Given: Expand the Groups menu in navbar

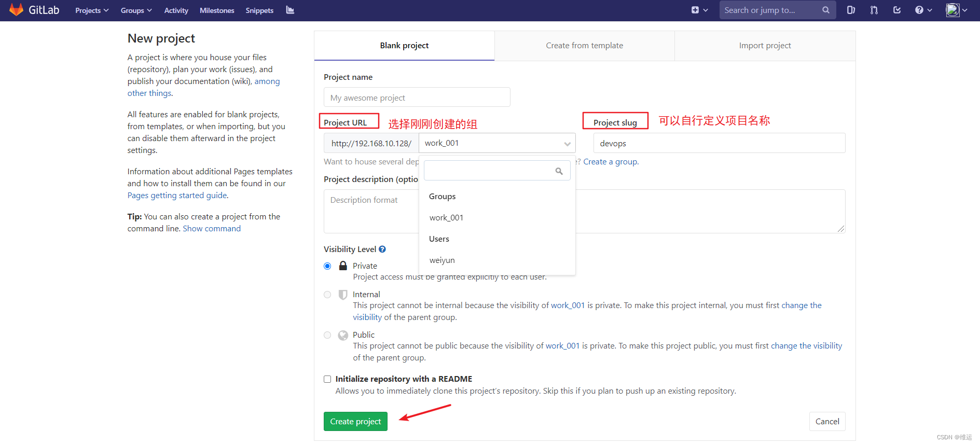Looking at the screenshot, I should [136, 10].
